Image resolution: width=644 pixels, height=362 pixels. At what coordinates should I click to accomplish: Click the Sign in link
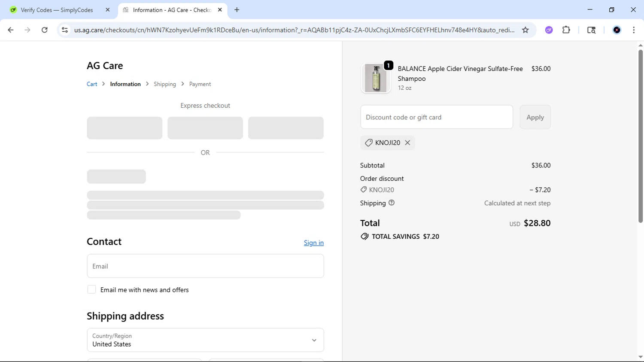pyautogui.click(x=314, y=243)
